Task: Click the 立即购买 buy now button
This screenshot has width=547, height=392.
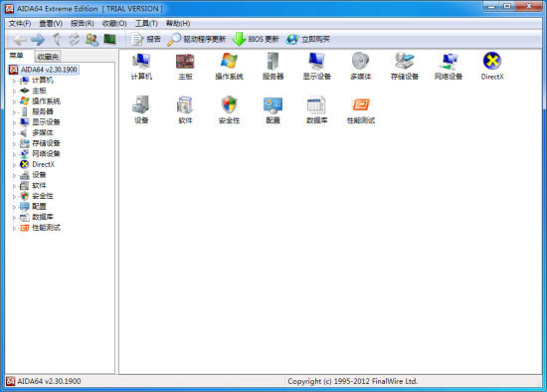Action: [x=307, y=39]
